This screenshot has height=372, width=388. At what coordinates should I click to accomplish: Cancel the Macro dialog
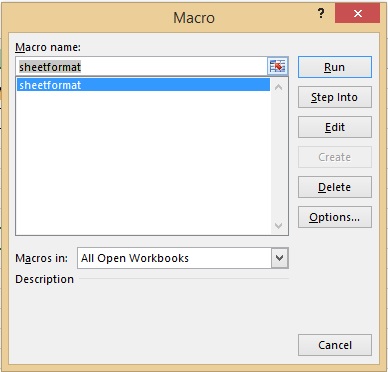click(x=335, y=345)
